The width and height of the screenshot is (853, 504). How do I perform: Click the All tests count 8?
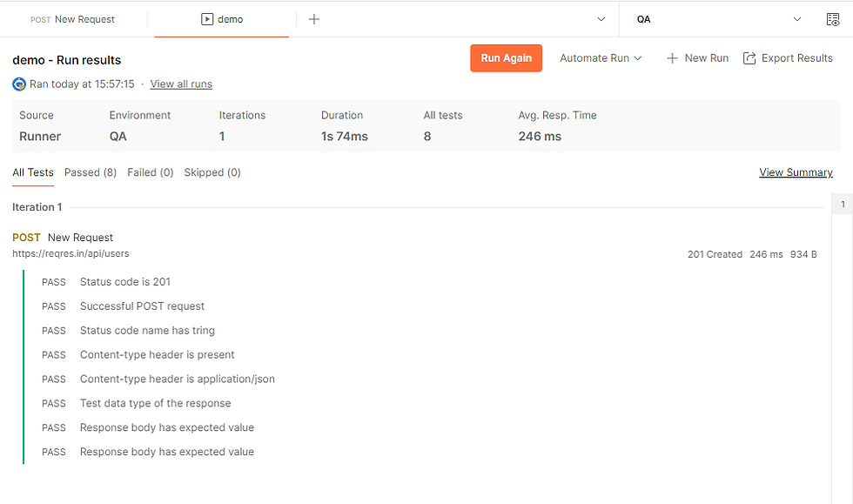click(427, 136)
